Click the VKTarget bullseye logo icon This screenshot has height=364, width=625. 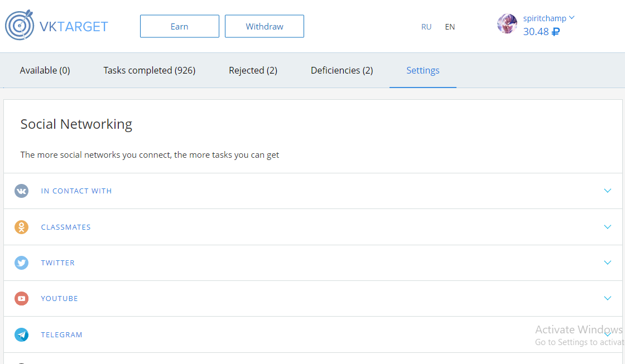pos(19,25)
